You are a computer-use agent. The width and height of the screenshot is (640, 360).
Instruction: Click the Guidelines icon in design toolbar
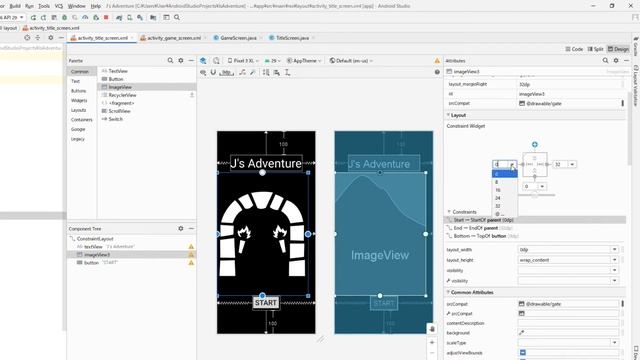click(287, 72)
